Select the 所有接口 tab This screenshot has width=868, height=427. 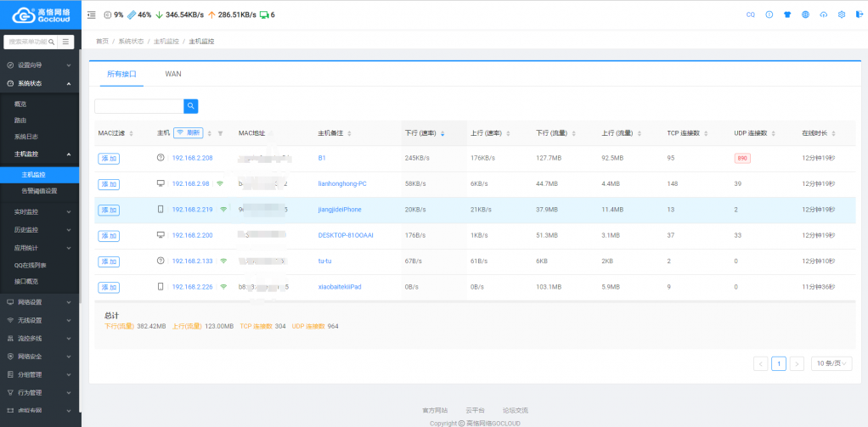[121, 74]
